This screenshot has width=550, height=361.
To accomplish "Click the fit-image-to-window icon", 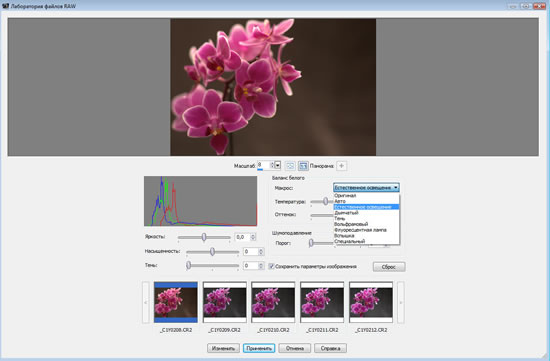I will click(303, 166).
